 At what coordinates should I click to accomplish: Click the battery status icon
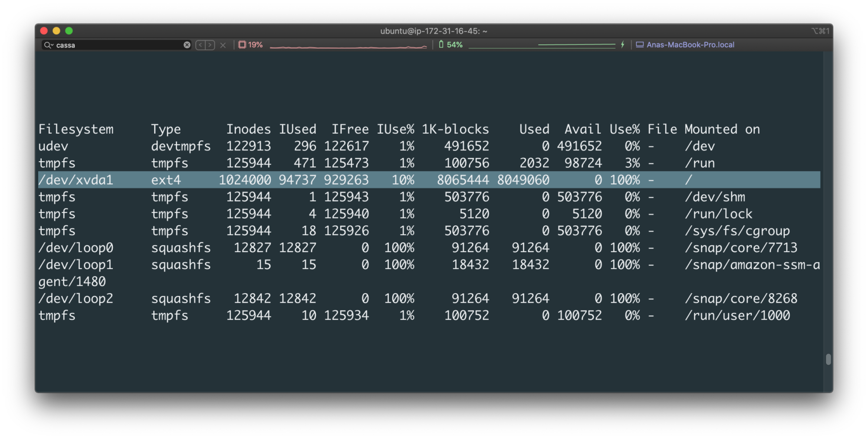pos(441,44)
